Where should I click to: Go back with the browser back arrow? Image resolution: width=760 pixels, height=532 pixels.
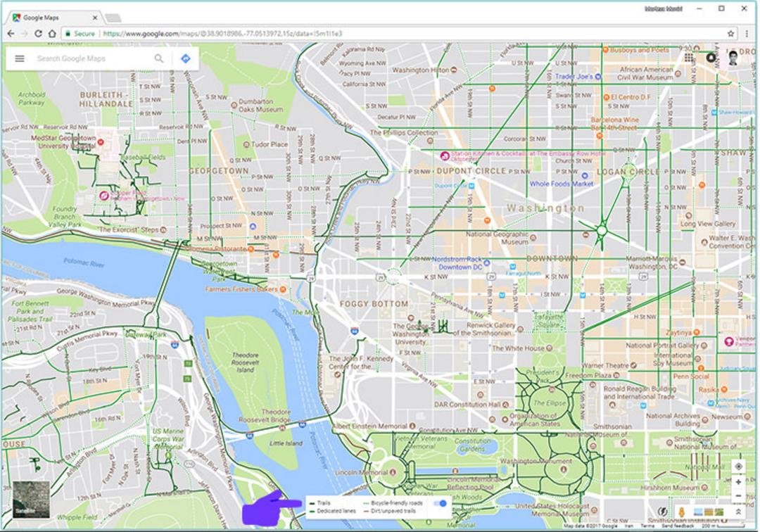11,34
